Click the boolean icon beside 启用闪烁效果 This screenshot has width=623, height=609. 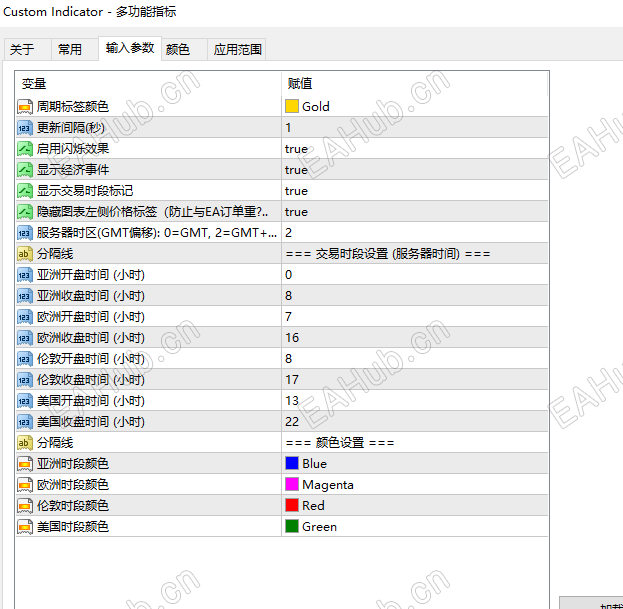(x=25, y=149)
